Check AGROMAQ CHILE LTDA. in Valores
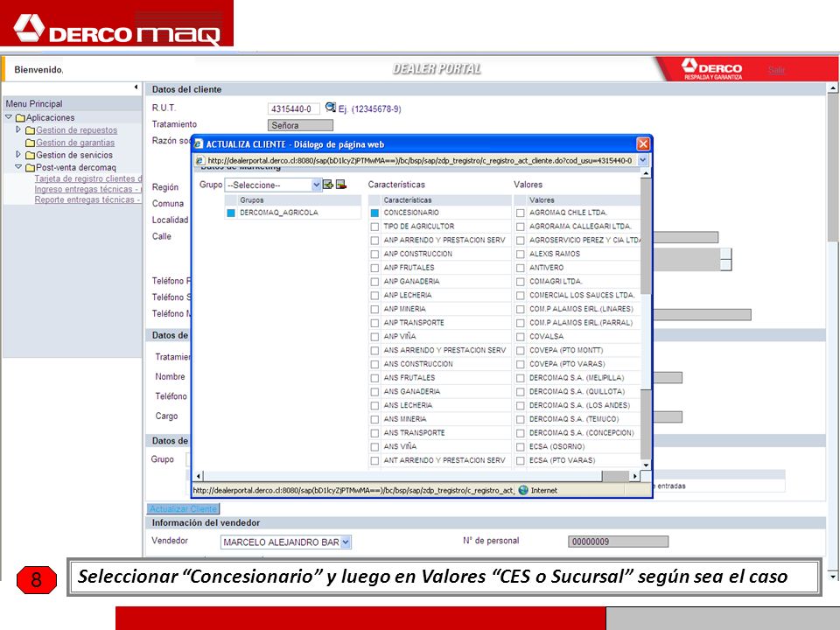Image resolution: width=840 pixels, height=630 pixels. point(520,213)
